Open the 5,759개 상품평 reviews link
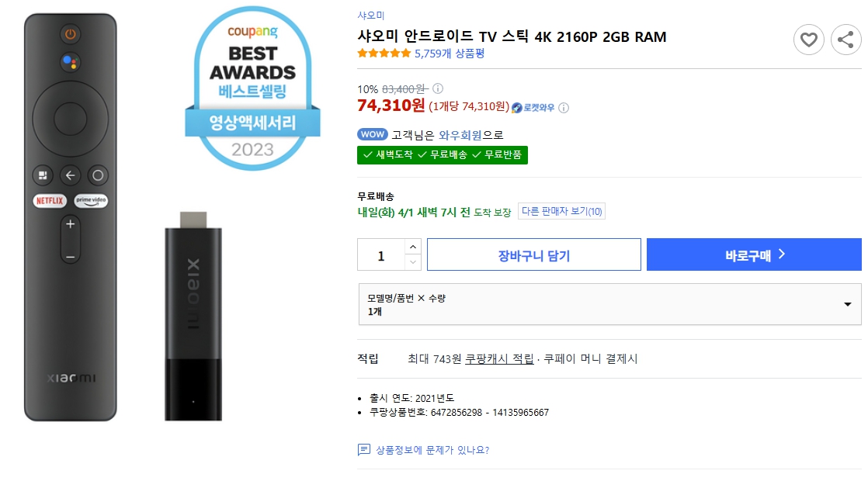The height and width of the screenshot is (481, 868). (450, 54)
